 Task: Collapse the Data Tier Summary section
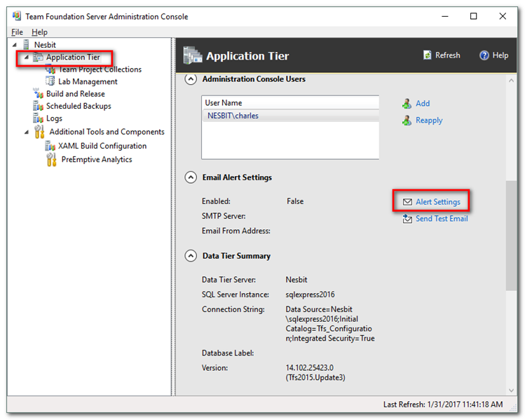point(191,256)
